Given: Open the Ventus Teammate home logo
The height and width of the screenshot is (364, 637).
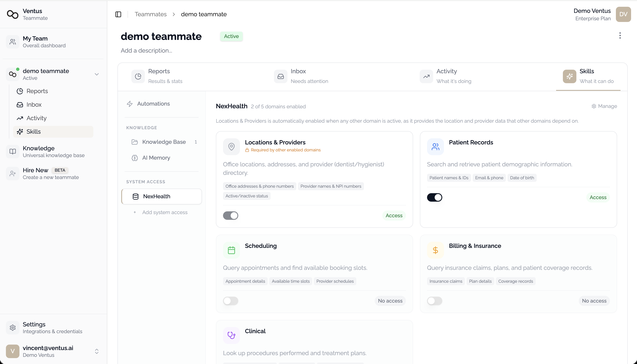Looking at the screenshot, I should [12, 14].
